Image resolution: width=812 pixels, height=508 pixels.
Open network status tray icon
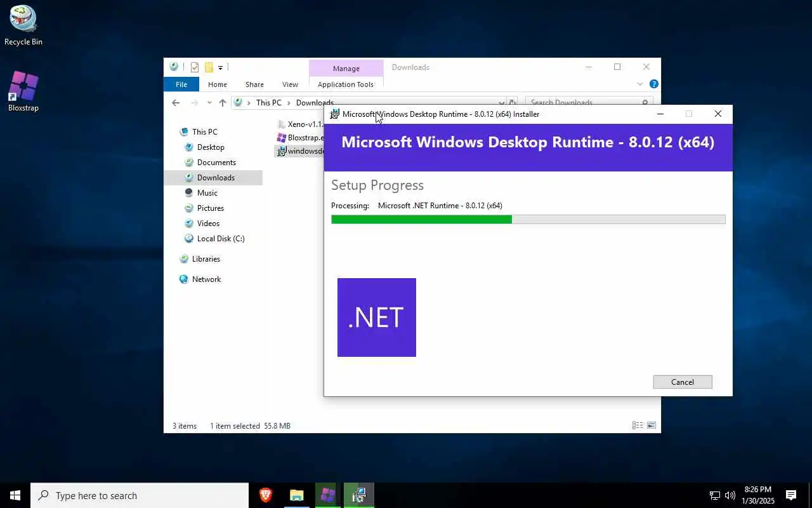(715, 495)
